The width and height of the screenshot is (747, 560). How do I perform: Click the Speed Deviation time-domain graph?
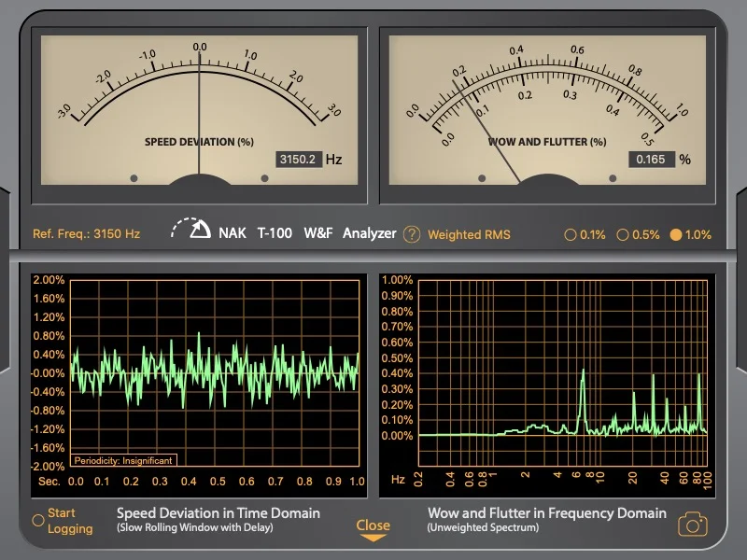point(215,373)
